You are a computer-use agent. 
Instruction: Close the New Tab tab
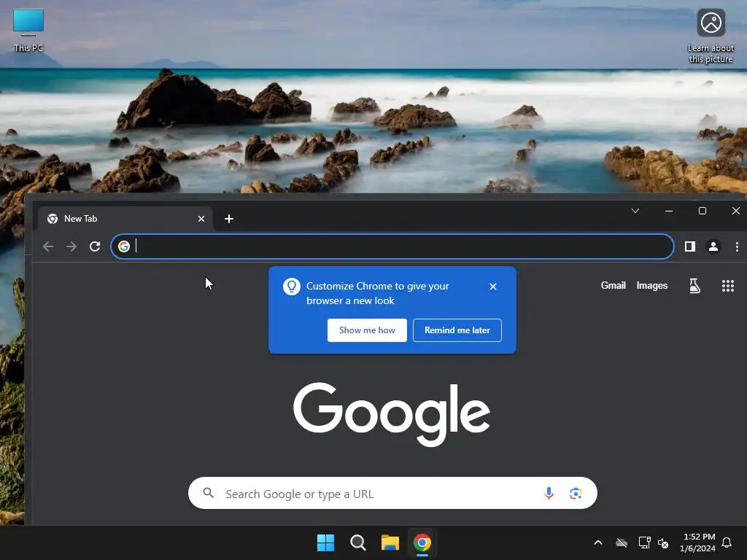coord(201,219)
